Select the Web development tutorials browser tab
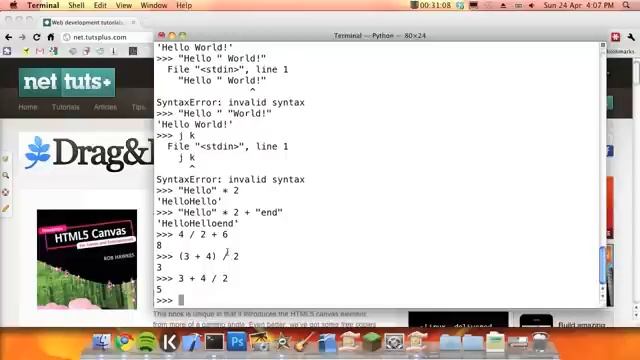The image size is (640, 360). tap(87, 22)
